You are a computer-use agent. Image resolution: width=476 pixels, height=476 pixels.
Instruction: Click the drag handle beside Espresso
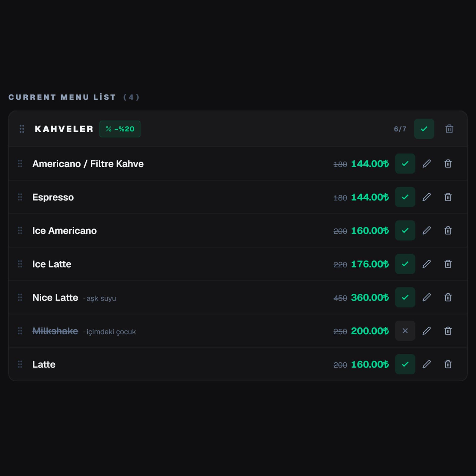pos(20,197)
